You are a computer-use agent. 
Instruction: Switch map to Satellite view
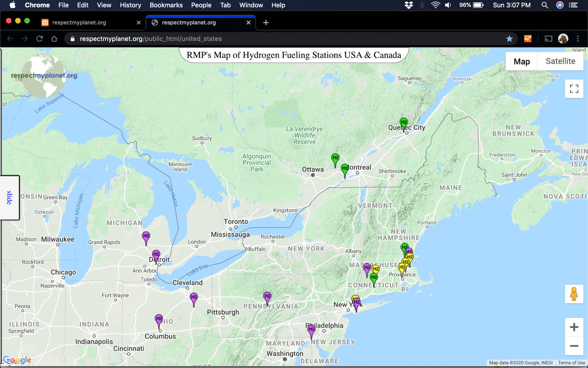tap(560, 61)
